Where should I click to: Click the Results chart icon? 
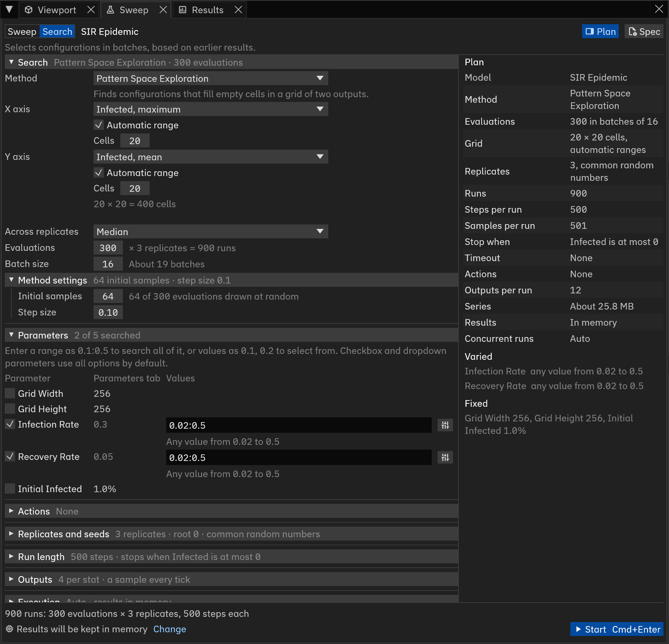coord(183,10)
